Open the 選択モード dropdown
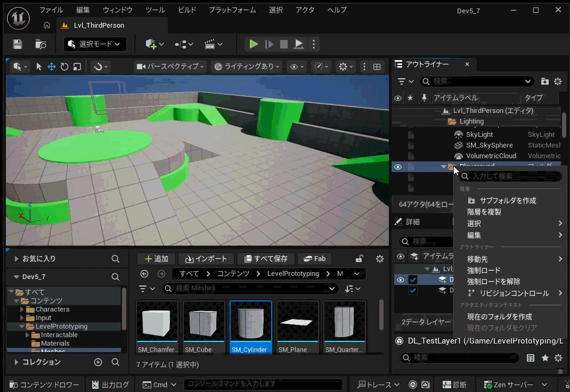The width and height of the screenshot is (570, 392). 94,44
